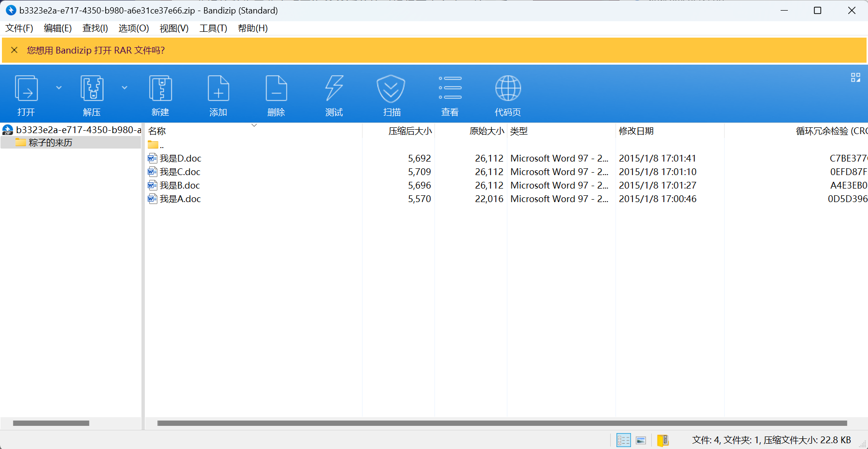Click the 新建 (New archive) icon

pyautogui.click(x=160, y=88)
